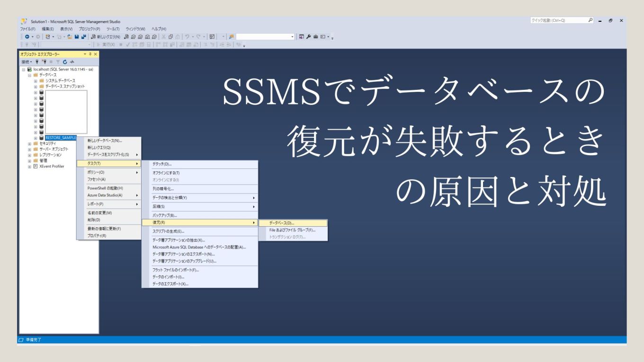This screenshot has width=644, height=362.
Task: Click the Copy icon in toolbar
Action: click(x=171, y=36)
